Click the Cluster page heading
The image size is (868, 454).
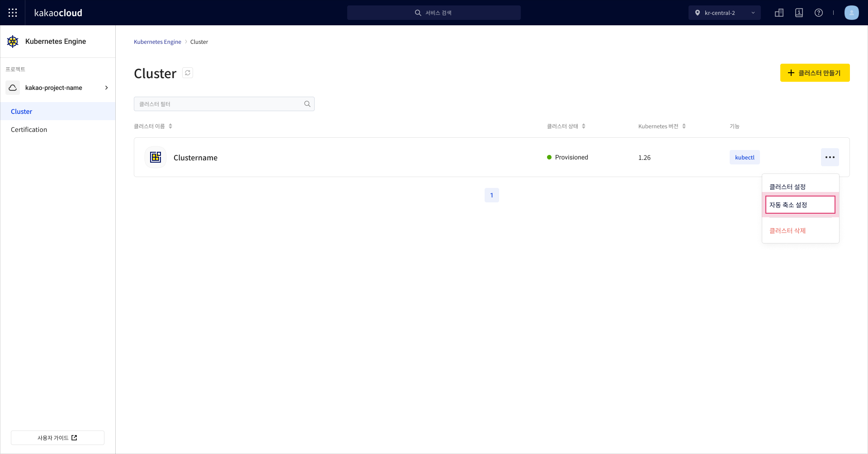pos(155,73)
